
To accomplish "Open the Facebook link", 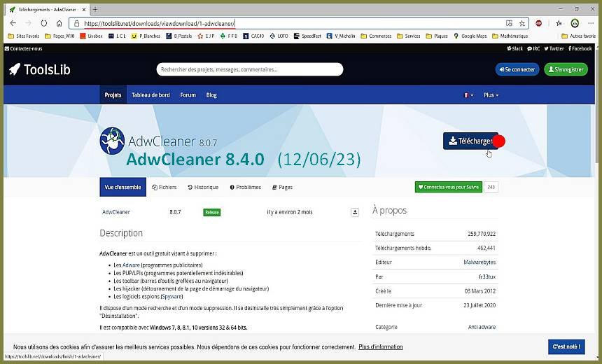I will coord(580,48).
